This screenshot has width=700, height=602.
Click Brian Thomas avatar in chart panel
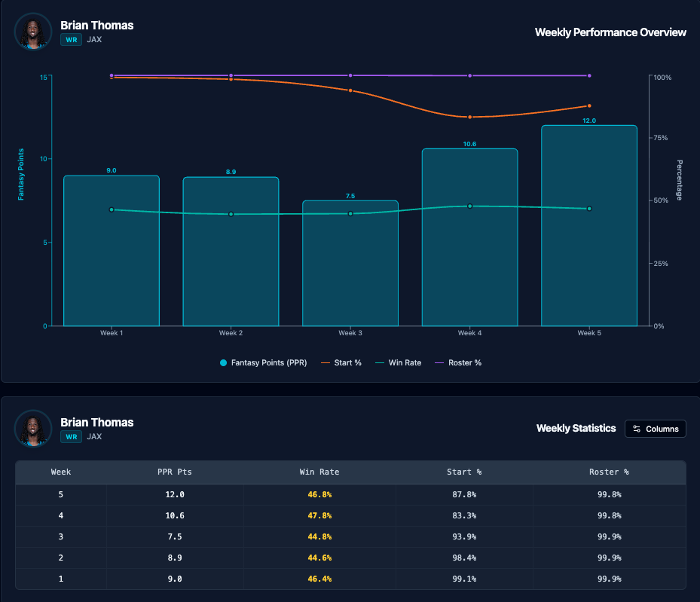click(x=33, y=32)
